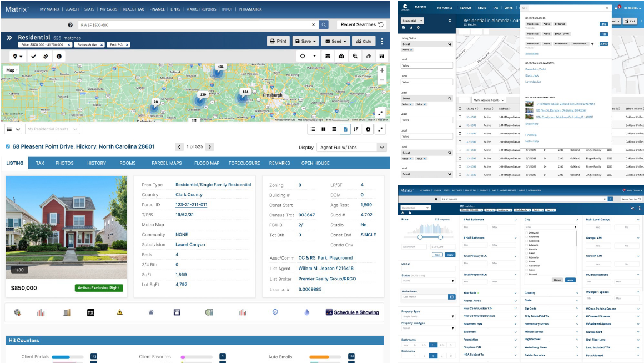Zoom in on map with plus button
644x364 pixels.
tap(381, 70)
